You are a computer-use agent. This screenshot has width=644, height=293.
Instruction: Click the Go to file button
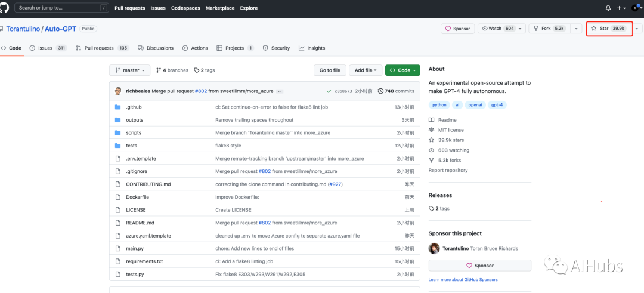330,70
